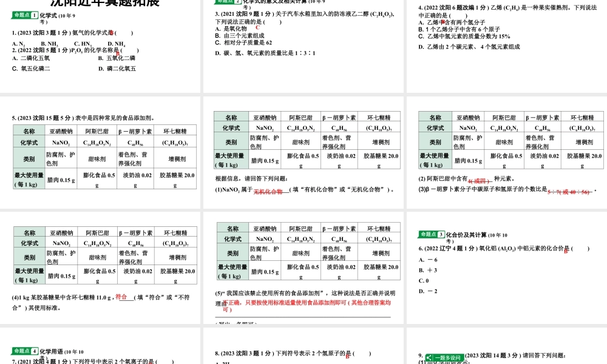The image size is (607, 364).
Task: Select option D 碳、氢、氧元素的质量比是1:3:1
Action: [x=267, y=52]
